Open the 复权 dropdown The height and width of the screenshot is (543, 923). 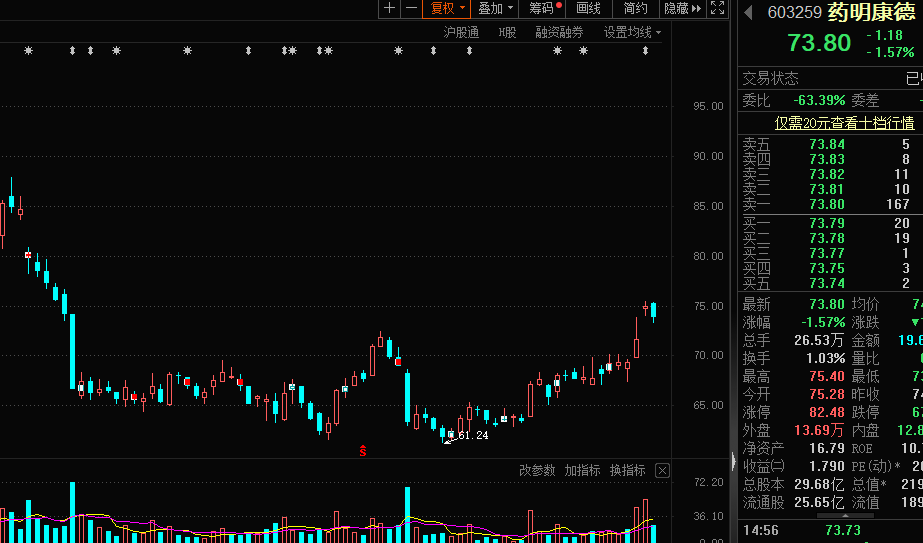coord(446,9)
